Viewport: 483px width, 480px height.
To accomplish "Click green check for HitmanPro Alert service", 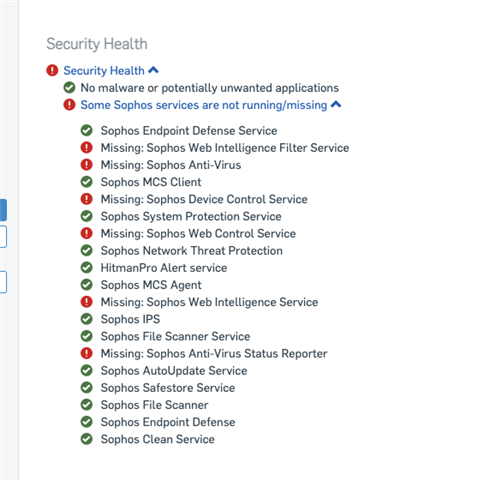I will 87,268.
